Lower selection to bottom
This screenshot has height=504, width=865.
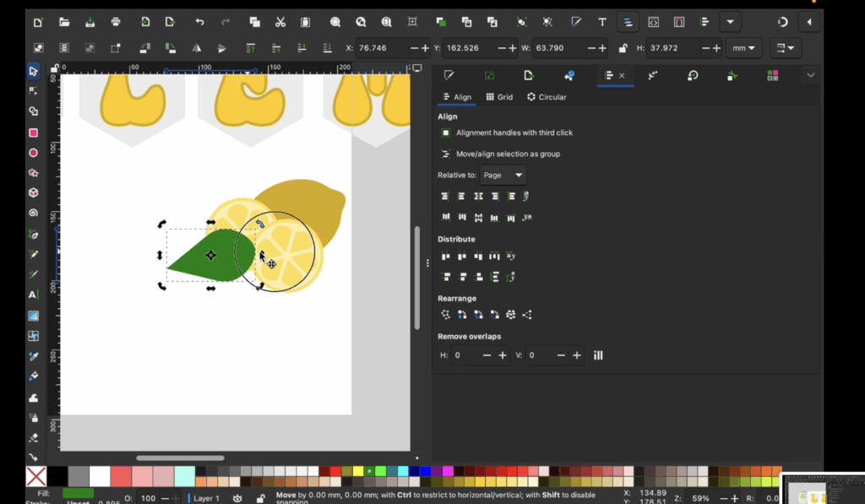(327, 48)
